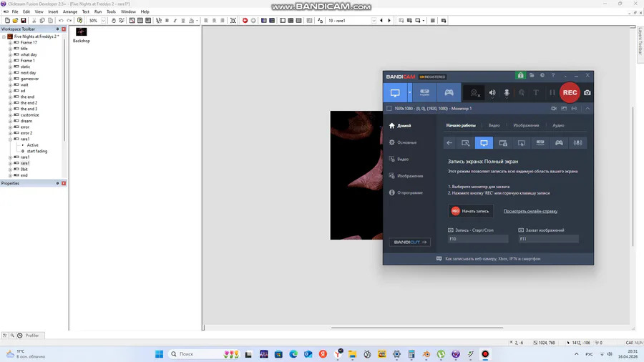
Task: Expand the 'gameover' frame node in the tree
Action: [x=10, y=79]
